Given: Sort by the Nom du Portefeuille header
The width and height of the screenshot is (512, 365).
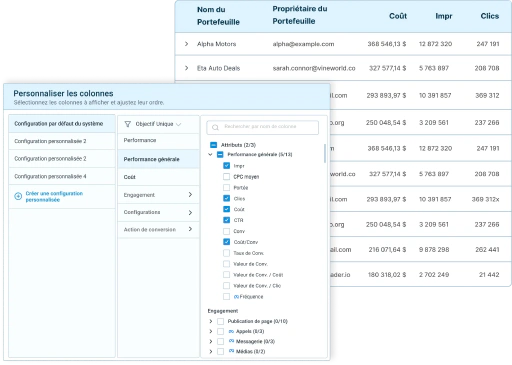Looking at the screenshot, I should click(218, 16).
